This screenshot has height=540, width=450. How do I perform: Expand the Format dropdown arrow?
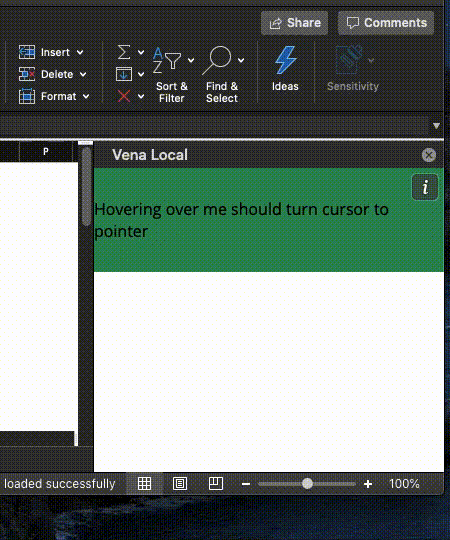86,96
